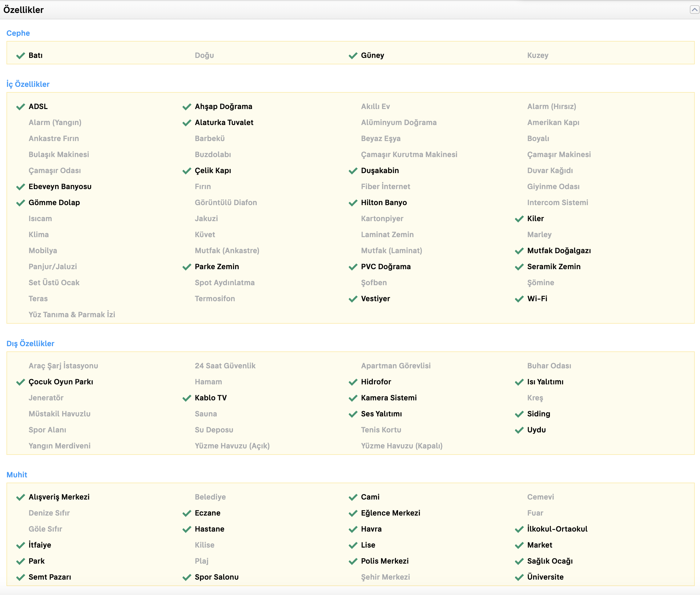Open the Cephe section heading
This screenshot has height=595, width=700.
pyautogui.click(x=18, y=33)
